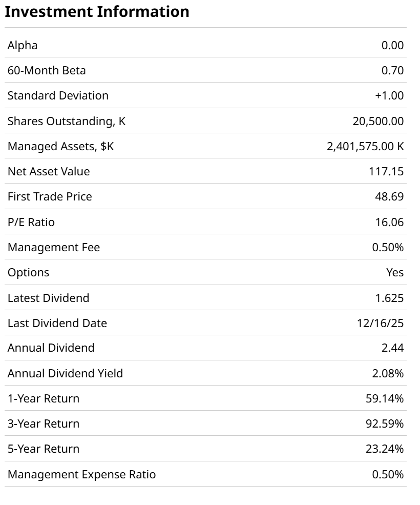Click the 60-Month Beta label

[x=47, y=70]
